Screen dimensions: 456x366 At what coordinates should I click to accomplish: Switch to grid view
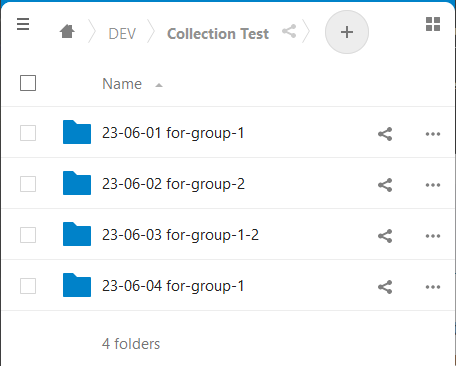tap(433, 24)
